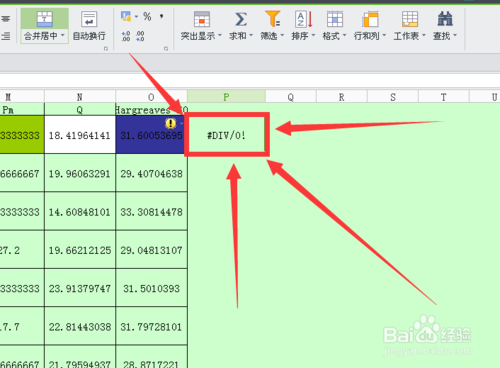
Task: Decrease decimal places
Action: point(140,36)
